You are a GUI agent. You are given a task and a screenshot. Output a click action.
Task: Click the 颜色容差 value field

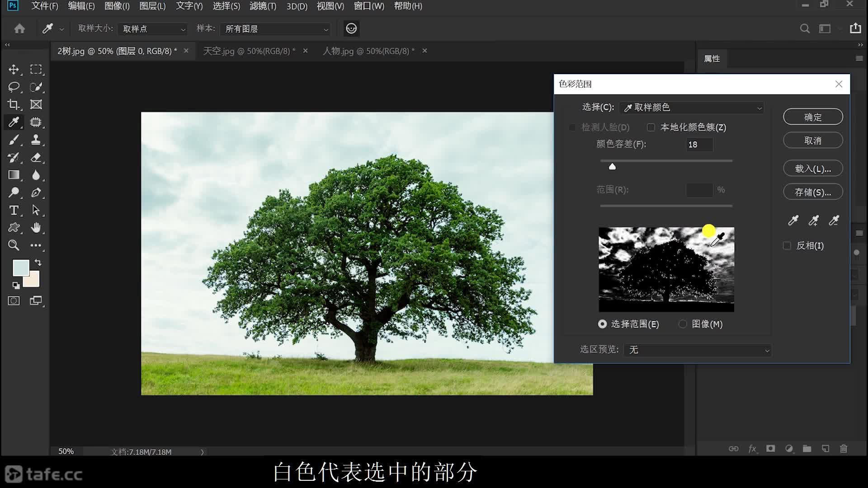699,145
